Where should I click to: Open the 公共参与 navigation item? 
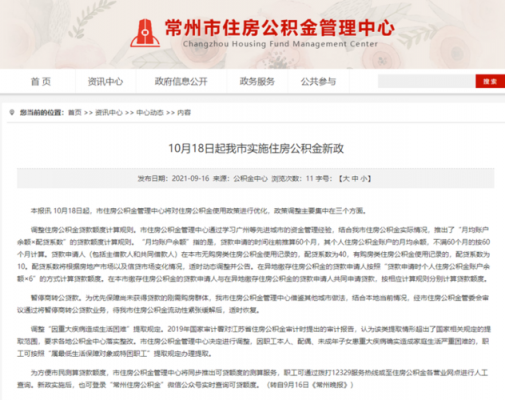pos(318,81)
